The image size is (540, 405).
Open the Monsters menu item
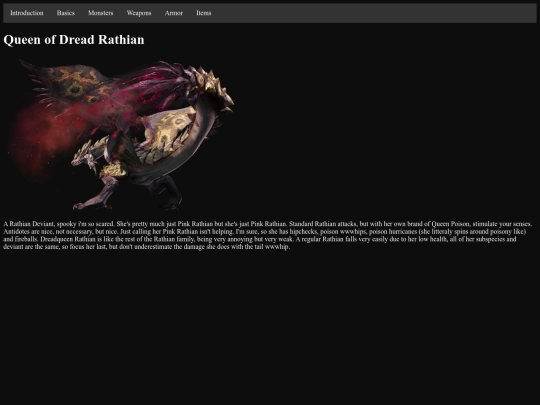pyautogui.click(x=101, y=13)
